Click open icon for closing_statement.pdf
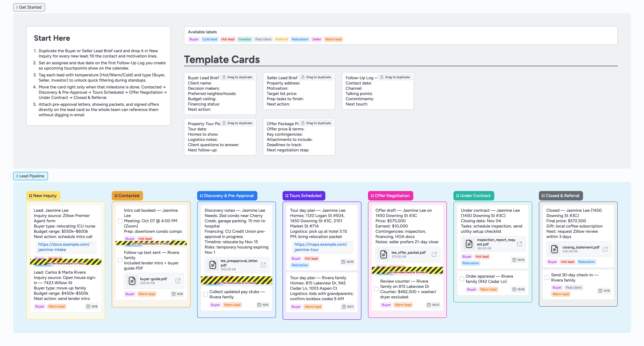 click(605, 249)
